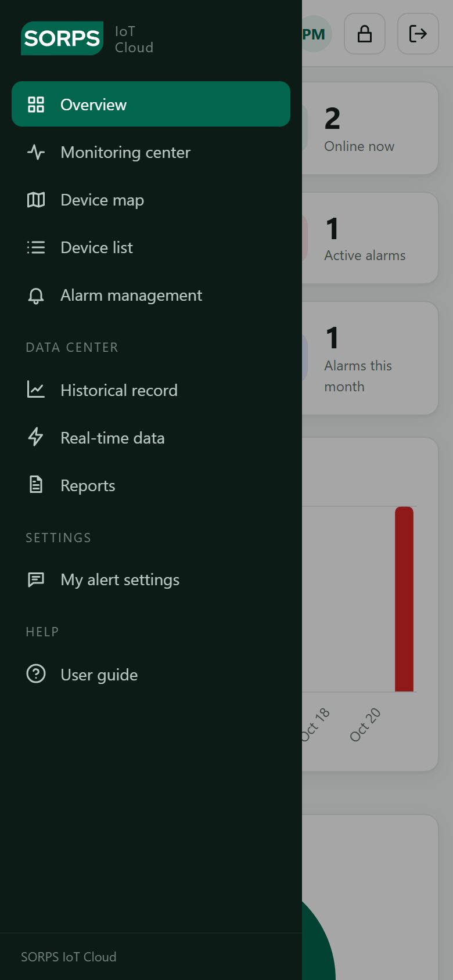Click the Device list icon
Viewport: 453px width, 980px height.
36,247
